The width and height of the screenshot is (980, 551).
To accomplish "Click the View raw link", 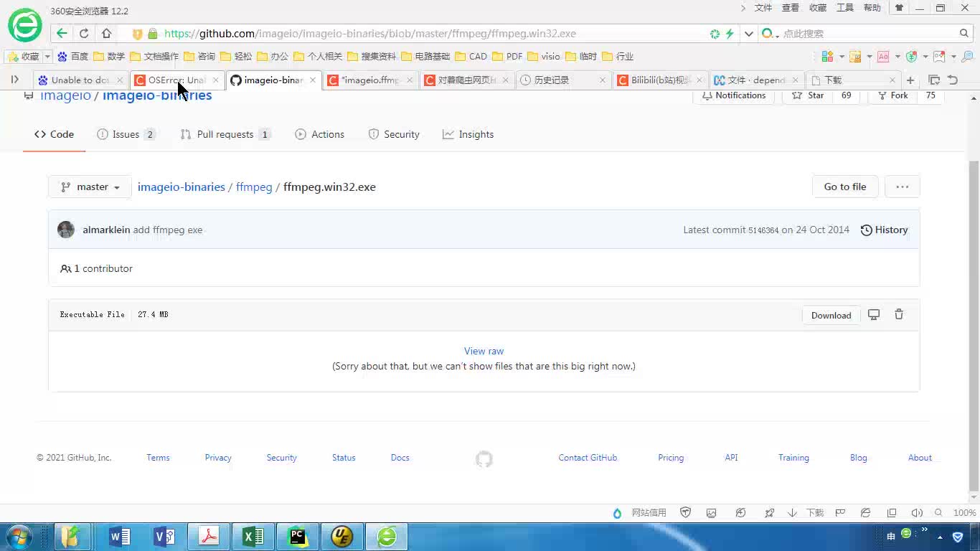I will [x=484, y=351].
